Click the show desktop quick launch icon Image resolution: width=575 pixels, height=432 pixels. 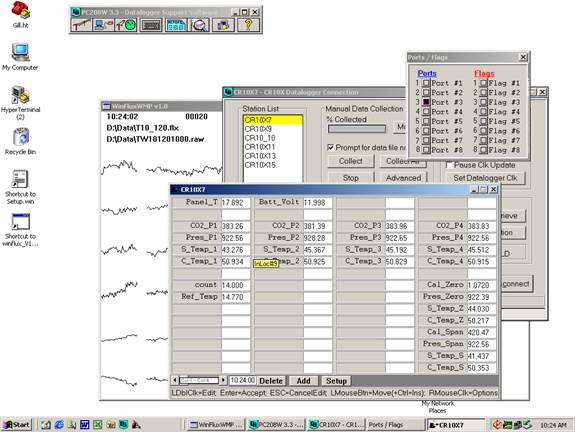(46, 425)
